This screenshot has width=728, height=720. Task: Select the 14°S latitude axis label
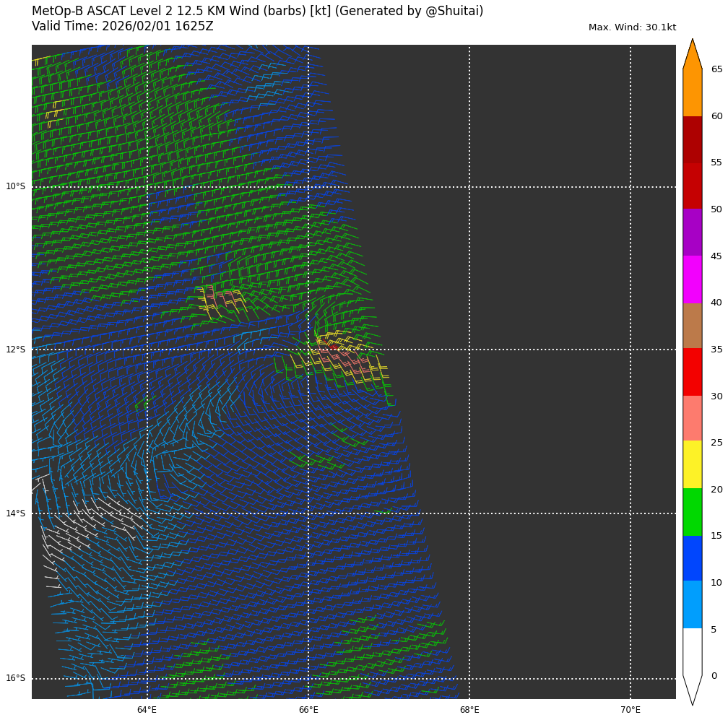click(x=15, y=513)
